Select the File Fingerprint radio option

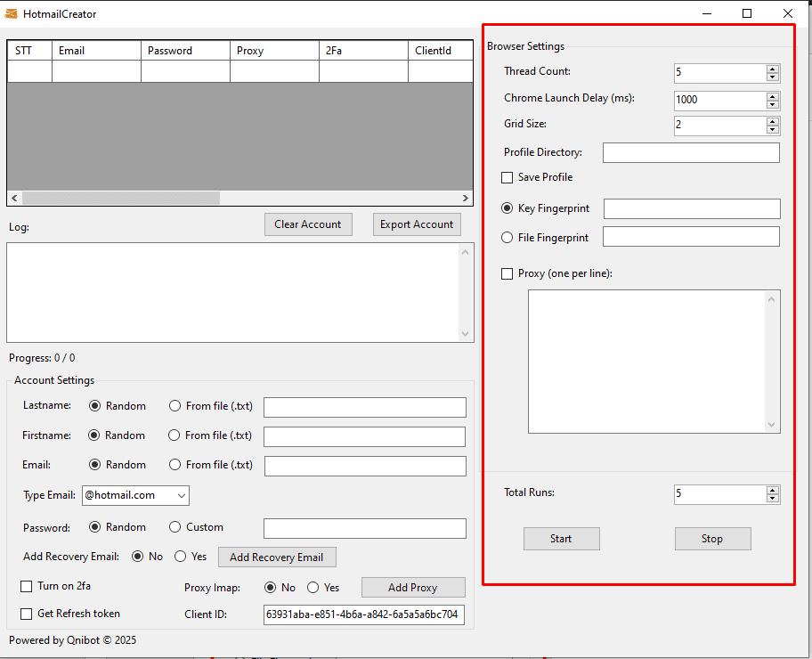pyautogui.click(x=507, y=238)
